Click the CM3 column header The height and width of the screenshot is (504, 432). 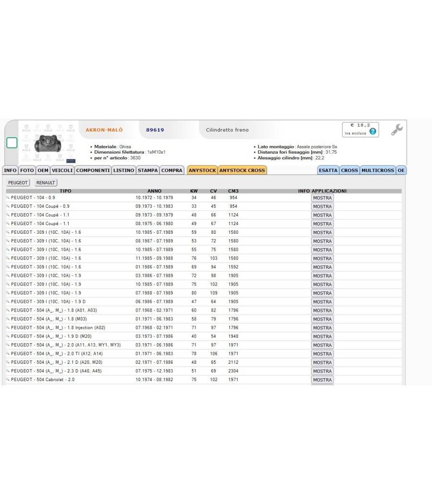tap(233, 191)
